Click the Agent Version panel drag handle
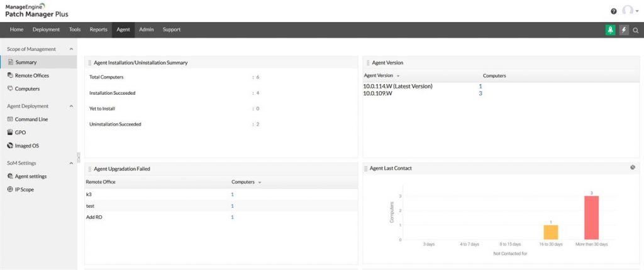The height and width of the screenshot is (270, 644). click(368, 63)
